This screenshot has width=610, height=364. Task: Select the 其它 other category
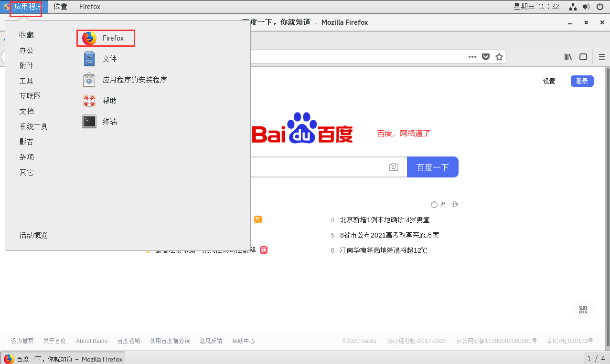[27, 172]
